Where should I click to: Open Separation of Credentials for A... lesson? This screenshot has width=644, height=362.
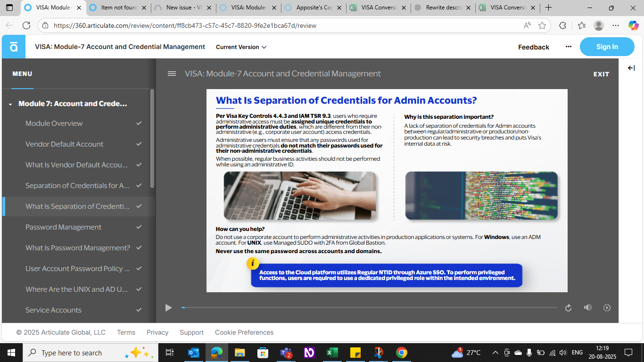[x=79, y=186]
